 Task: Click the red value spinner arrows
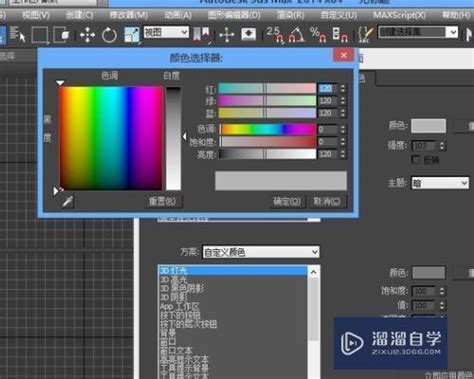[x=343, y=88]
